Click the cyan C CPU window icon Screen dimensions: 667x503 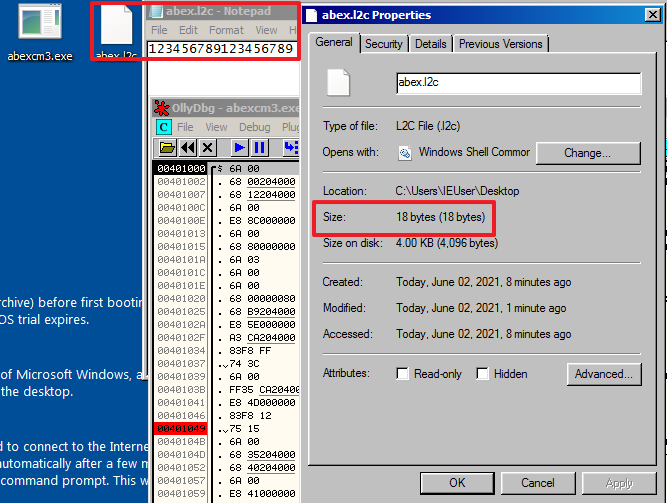pyautogui.click(x=164, y=127)
